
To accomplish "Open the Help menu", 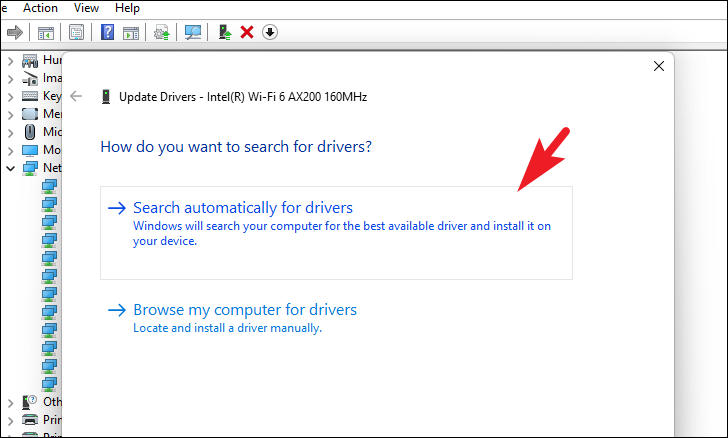I will click(127, 8).
